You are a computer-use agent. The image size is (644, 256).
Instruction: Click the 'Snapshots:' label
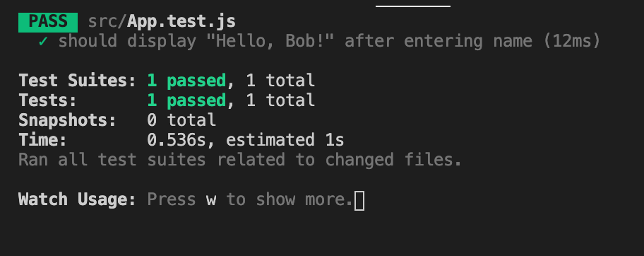(67, 120)
